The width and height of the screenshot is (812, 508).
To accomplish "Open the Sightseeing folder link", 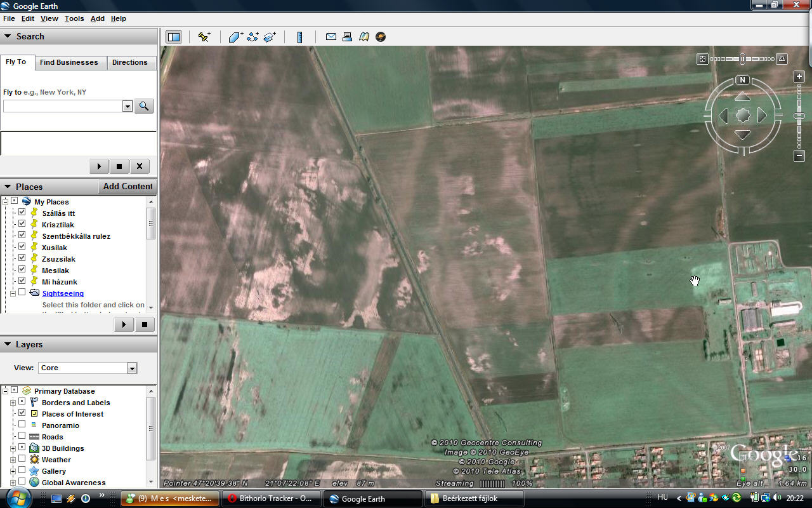I will point(63,293).
